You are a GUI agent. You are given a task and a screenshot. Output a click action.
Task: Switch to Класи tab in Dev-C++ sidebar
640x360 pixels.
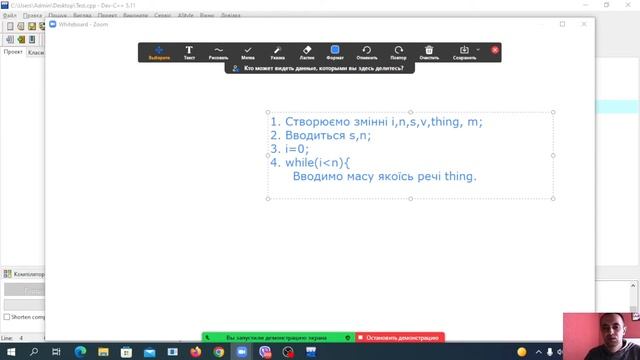pos(36,53)
